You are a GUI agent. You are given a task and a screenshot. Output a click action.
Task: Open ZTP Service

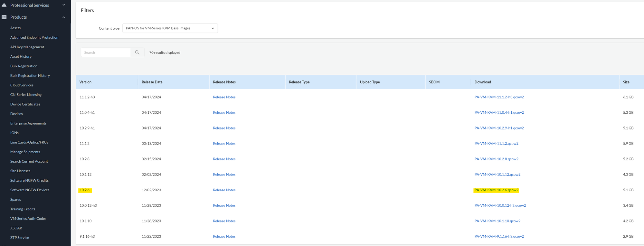[x=20, y=238]
